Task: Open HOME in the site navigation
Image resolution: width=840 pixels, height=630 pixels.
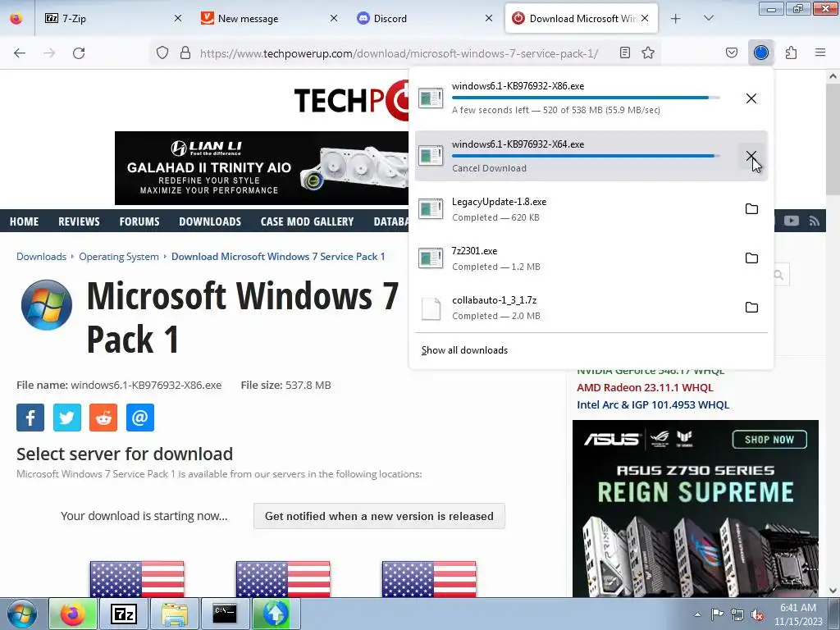Action: [24, 221]
